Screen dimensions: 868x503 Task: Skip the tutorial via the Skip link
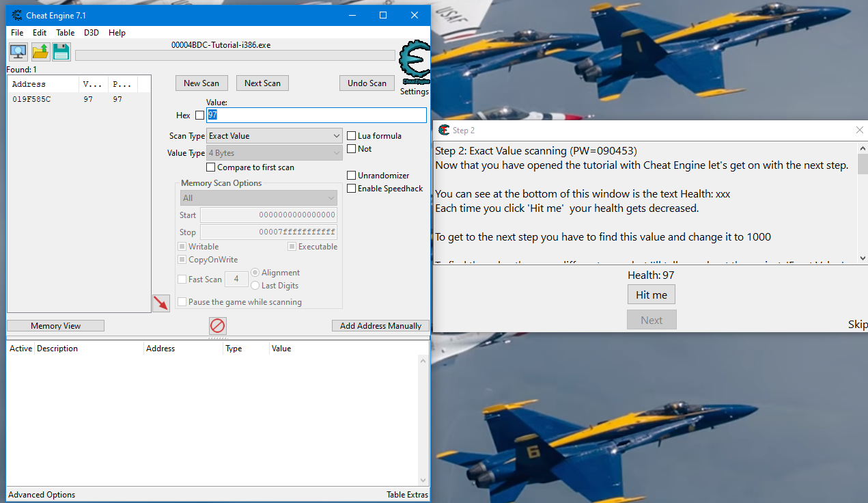coord(857,323)
